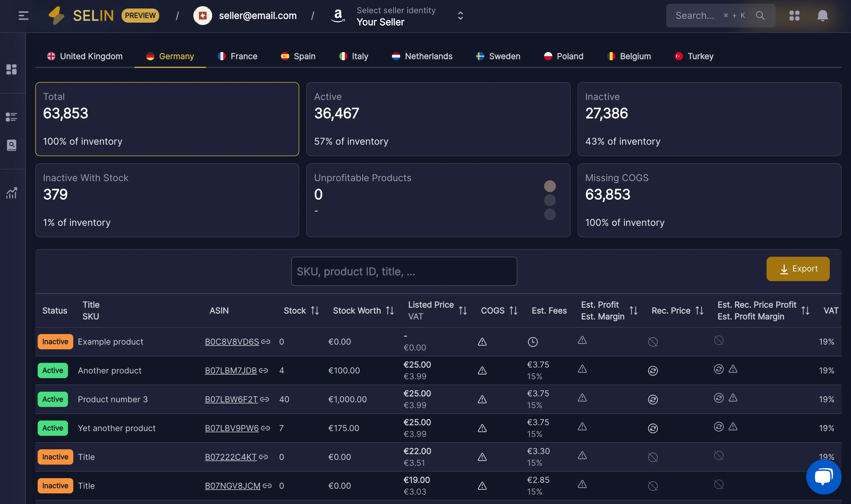
Task: Click link icon beside B07NGV8JCM
Action: [x=267, y=486]
